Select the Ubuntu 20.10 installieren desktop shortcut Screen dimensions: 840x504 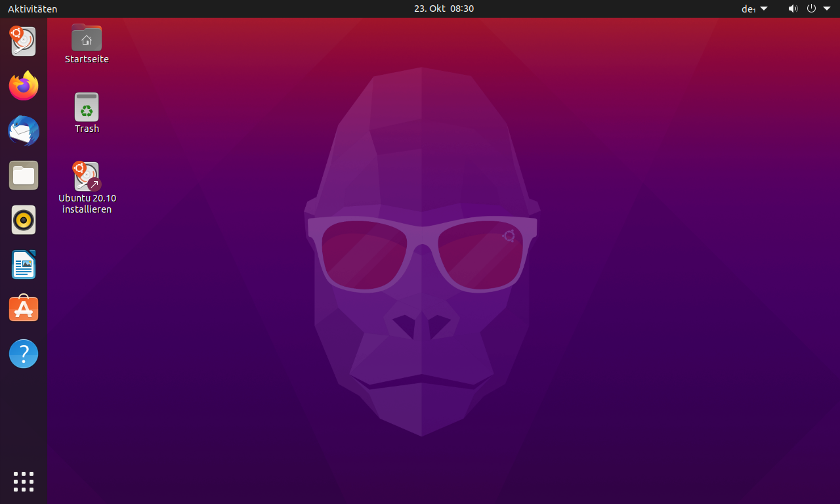87,188
